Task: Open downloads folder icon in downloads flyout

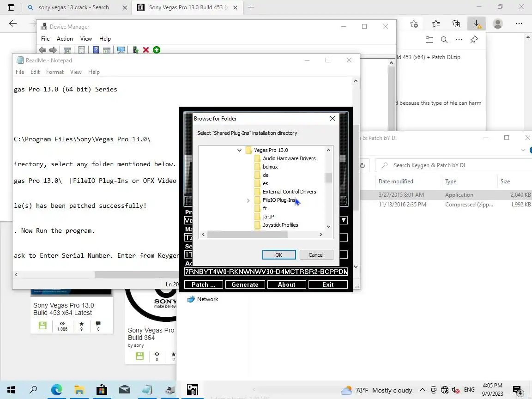Action: point(429,40)
